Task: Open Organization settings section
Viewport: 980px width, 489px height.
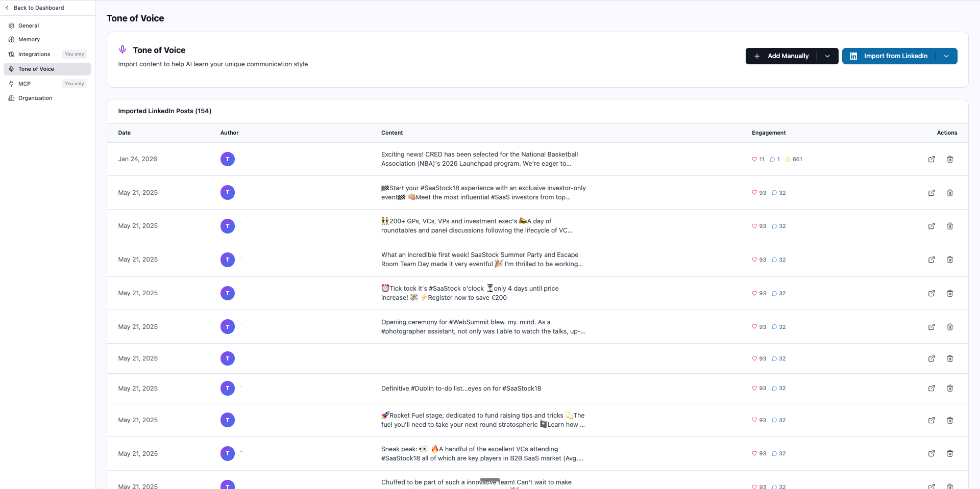Action: (47, 98)
